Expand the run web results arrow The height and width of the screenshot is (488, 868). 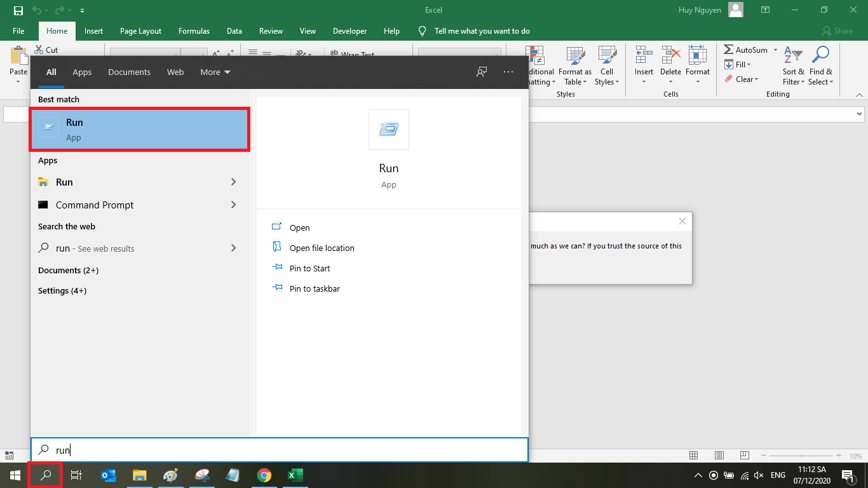(x=233, y=248)
